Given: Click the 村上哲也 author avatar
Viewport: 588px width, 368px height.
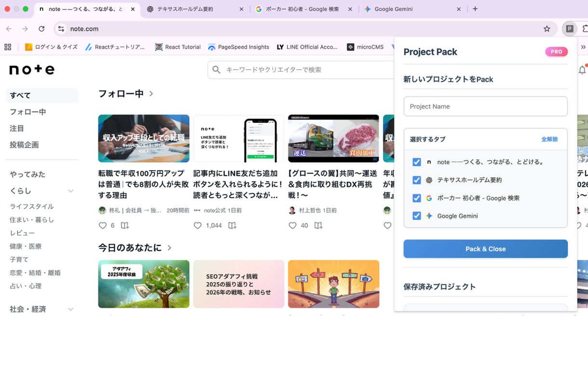Looking at the screenshot, I should [x=292, y=210].
